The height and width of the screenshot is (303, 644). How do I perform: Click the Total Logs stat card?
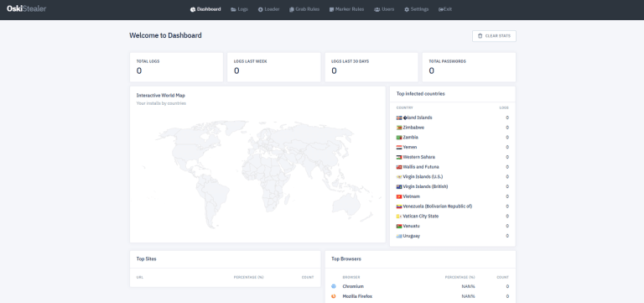pos(176,67)
